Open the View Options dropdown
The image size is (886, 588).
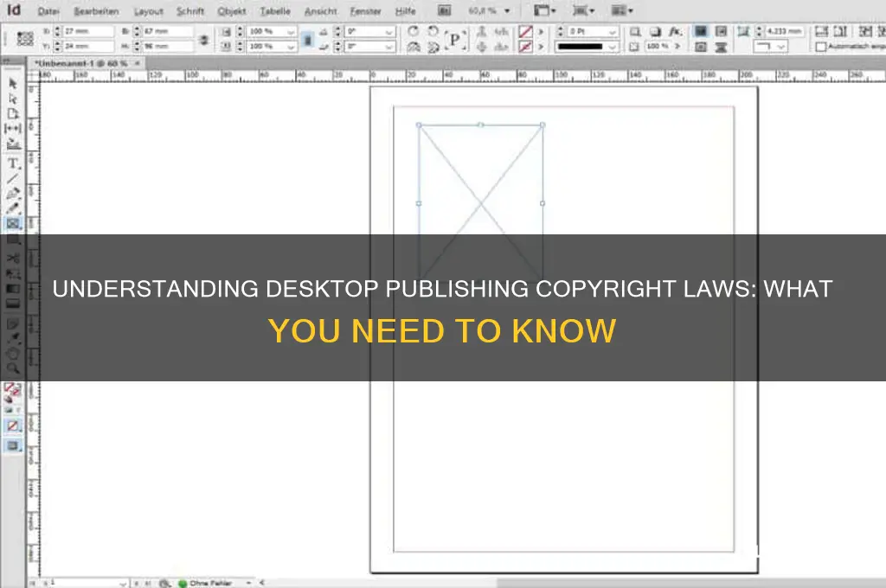tap(545, 10)
